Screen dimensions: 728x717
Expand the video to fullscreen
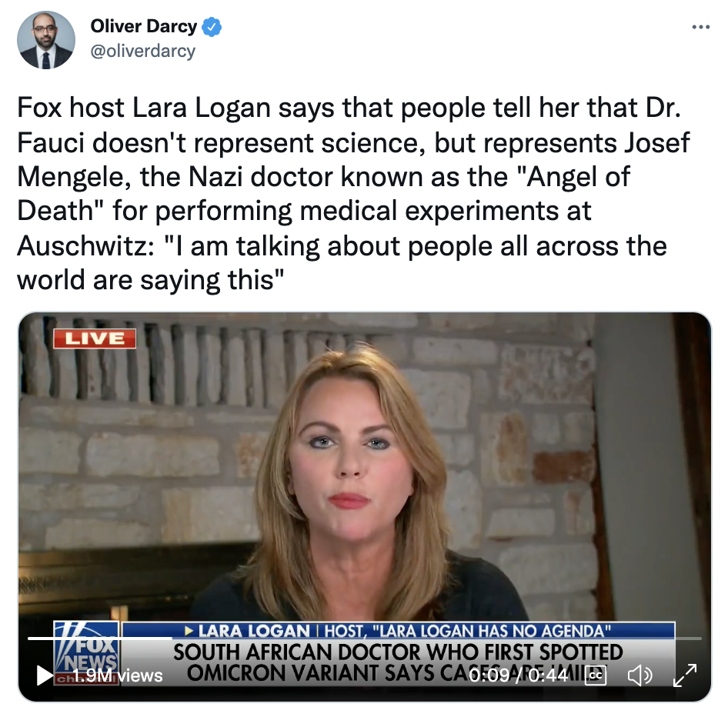pos(685,675)
